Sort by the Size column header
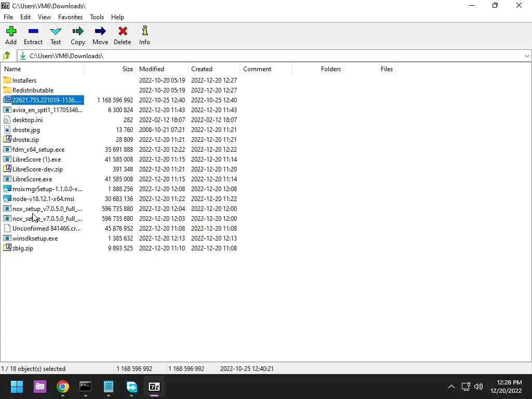The height and width of the screenshot is (399, 532). click(x=110, y=69)
